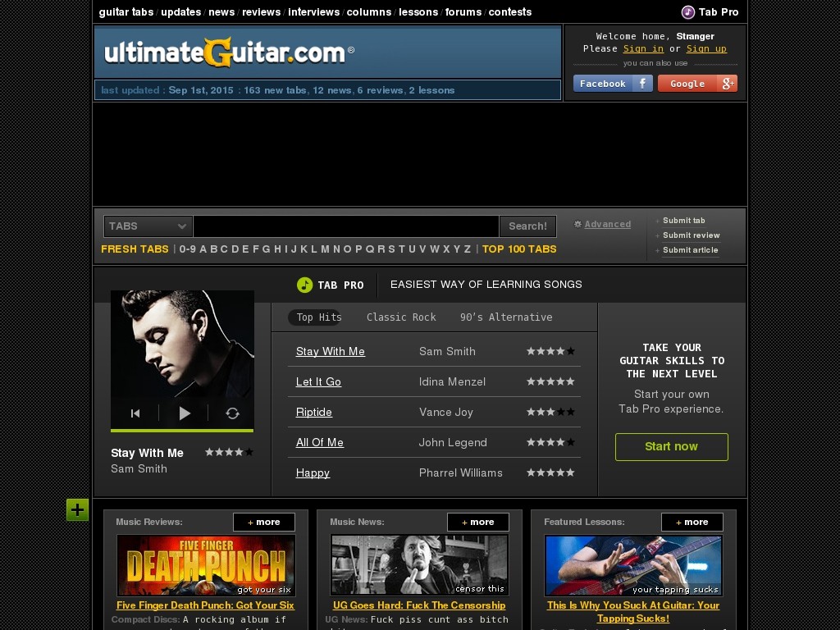Click the Google sign-in button
This screenshot has width=840, height=630.
(x=697, y=84)
